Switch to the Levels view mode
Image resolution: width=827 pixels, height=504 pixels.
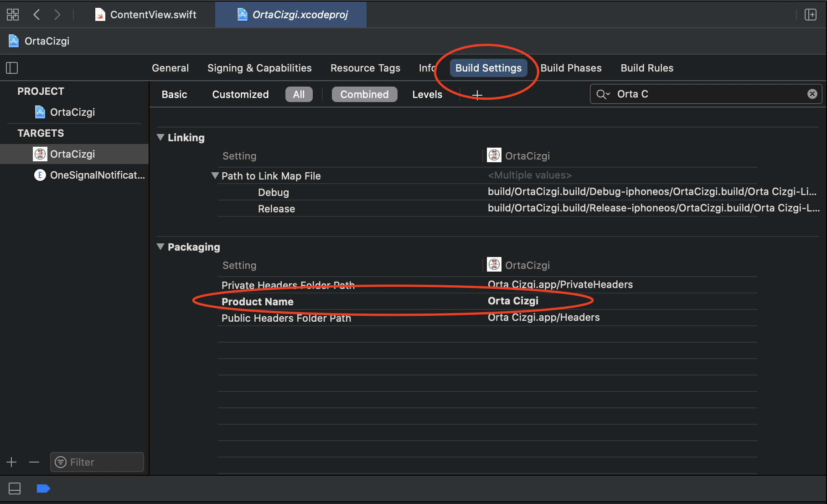427,94
